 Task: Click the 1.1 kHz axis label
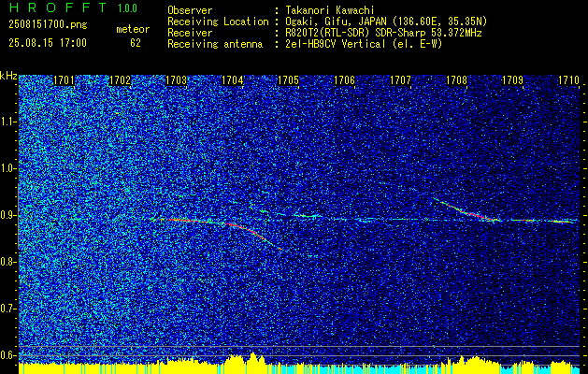tap(7, 122)
